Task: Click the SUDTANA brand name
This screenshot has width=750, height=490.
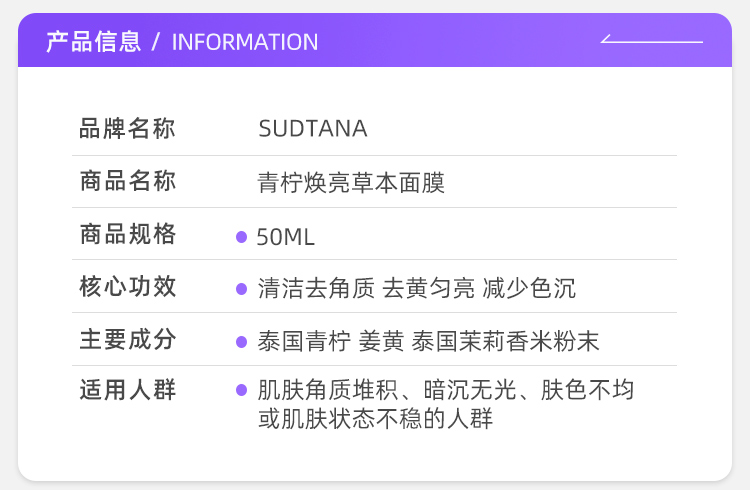Action: 312,129
